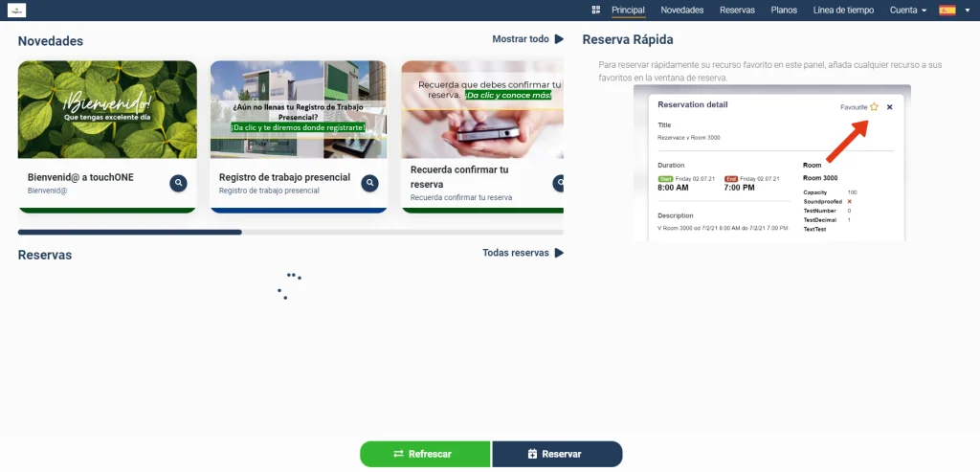The width and height of the screenshot is (980, 472).
Task: Click the company logo in the top-left corner
Action: tap(16, 11)
